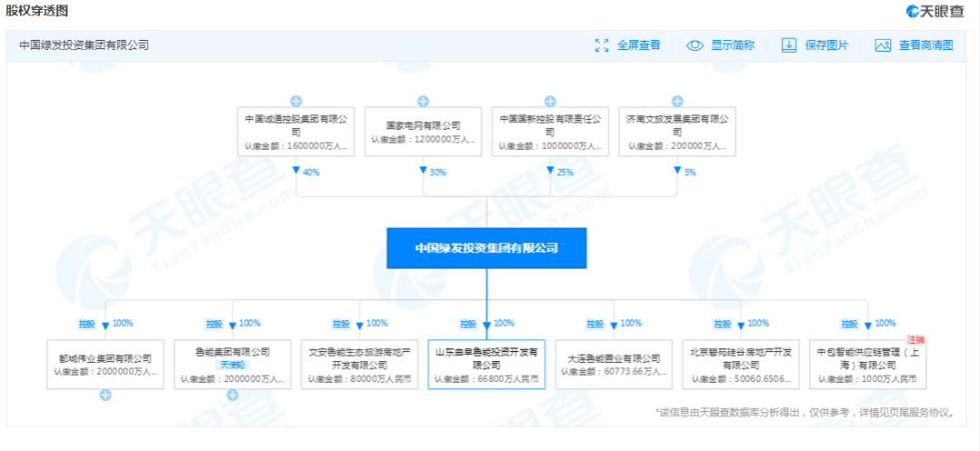Select the 国家电网有限公司 node
Image resolution: width=980 pixels, height=451 pixels.
pos(423,132)
